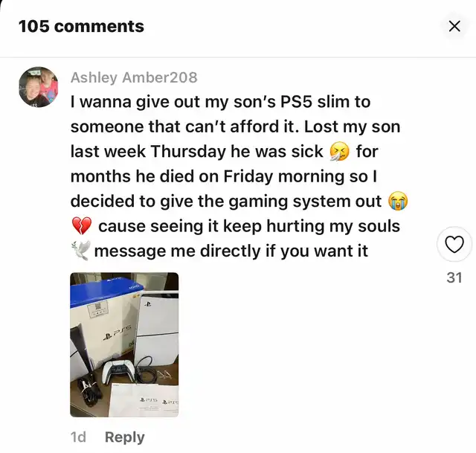Like the comment with the heart icon
Viewport: 476px width, 453px height.
(454, 245)
